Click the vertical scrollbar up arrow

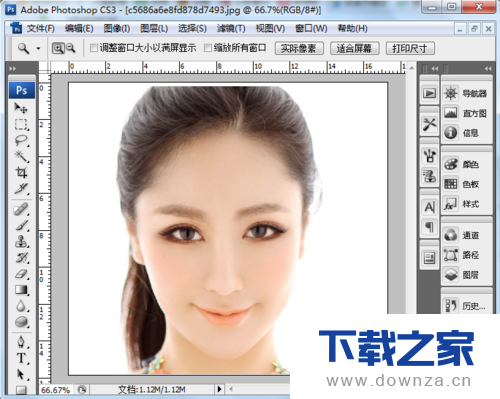(x=411, y=68)
